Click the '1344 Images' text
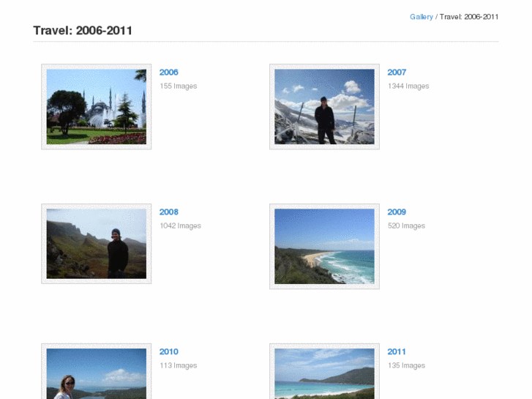The image size is (532, 399). 408,86
